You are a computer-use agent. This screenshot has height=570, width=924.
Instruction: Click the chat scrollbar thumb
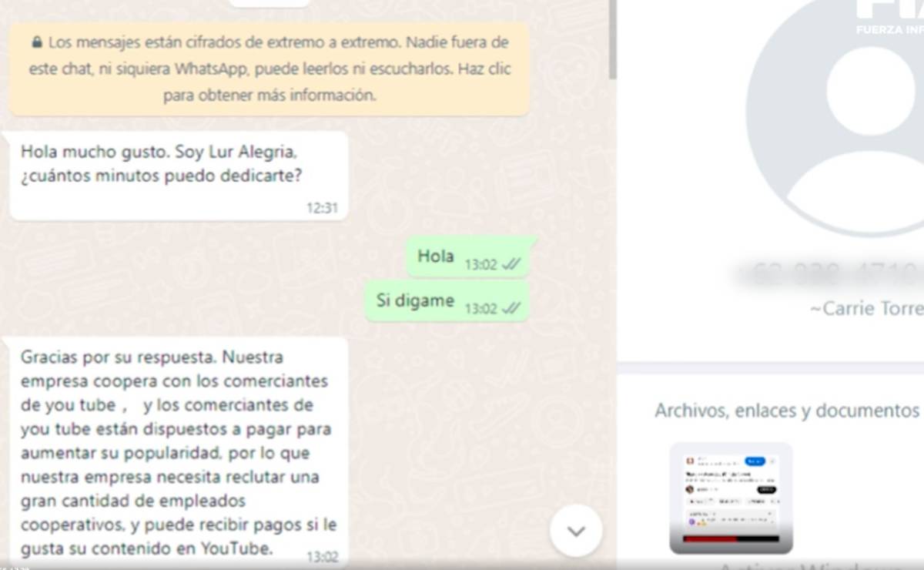pos(612,39)
